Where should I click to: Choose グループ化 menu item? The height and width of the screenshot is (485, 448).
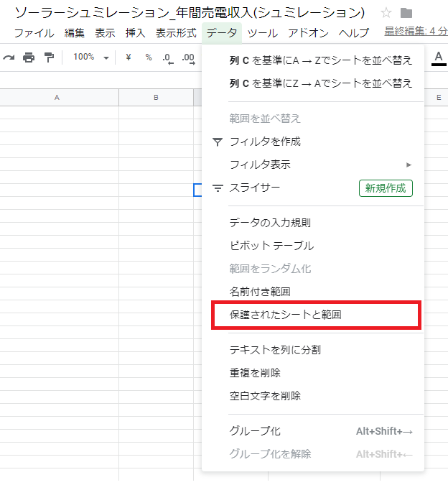point(313,431)
